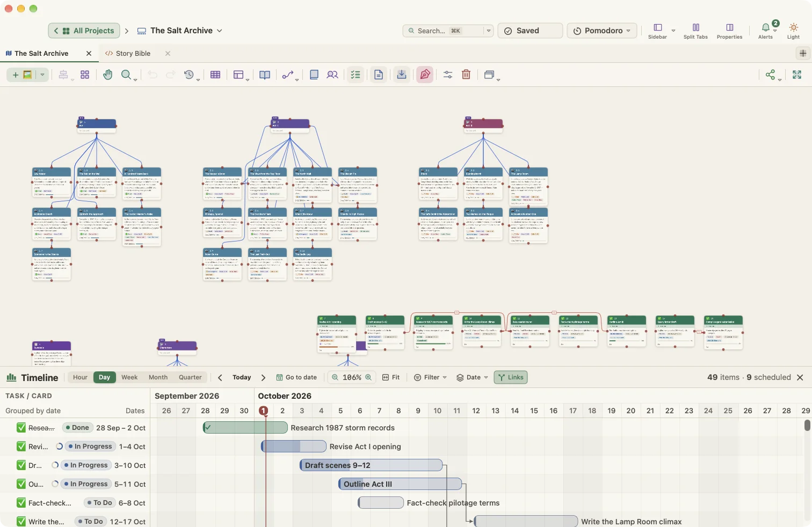The image size is (812, 527).
Task: Uncheck the Fact-check task checkbox
Action: [x=21, y=503]
